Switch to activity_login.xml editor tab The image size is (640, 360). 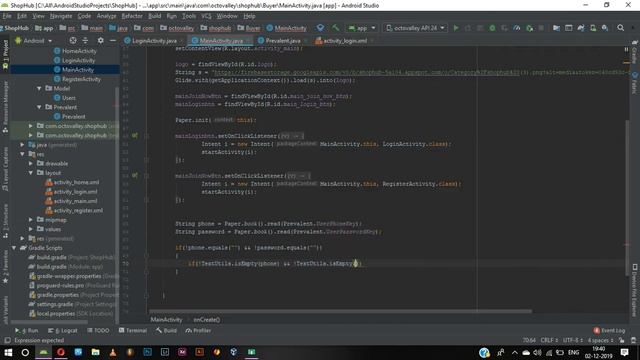click(x=344, y=40)
